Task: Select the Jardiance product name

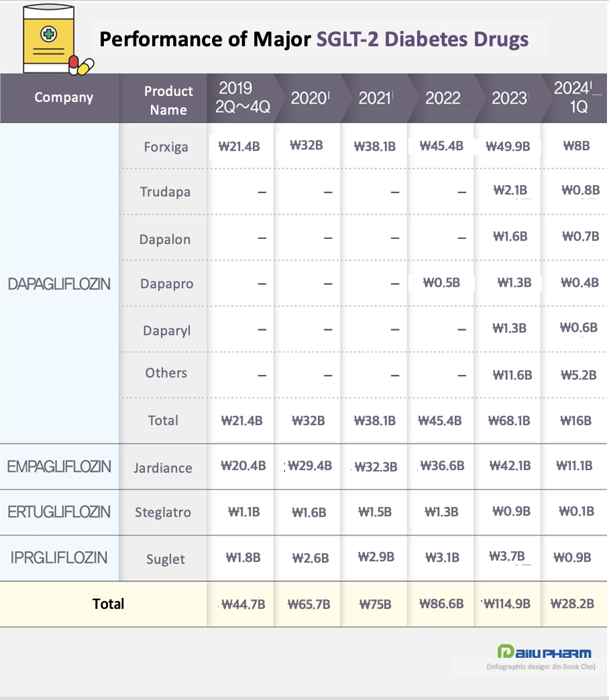Action: 163,468
